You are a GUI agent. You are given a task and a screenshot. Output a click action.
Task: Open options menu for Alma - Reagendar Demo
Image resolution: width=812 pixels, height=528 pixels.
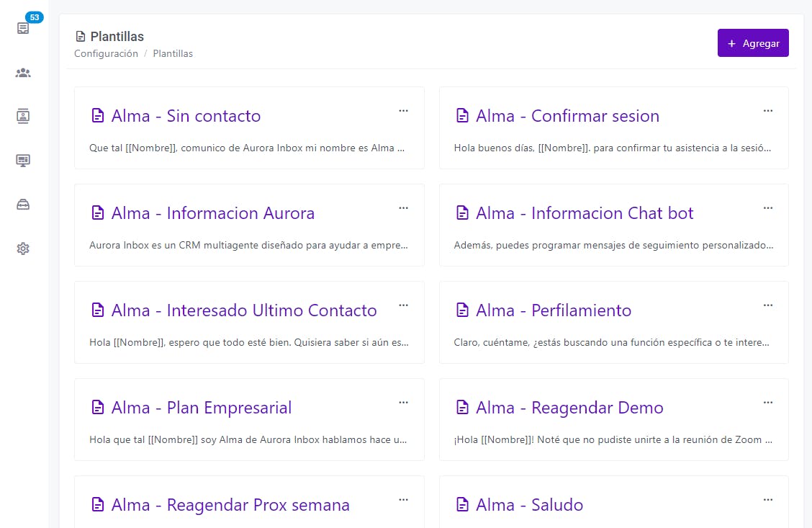768,402
